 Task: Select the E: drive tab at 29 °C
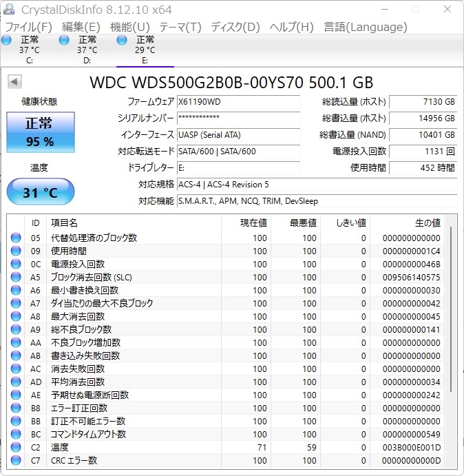[145, 50]
